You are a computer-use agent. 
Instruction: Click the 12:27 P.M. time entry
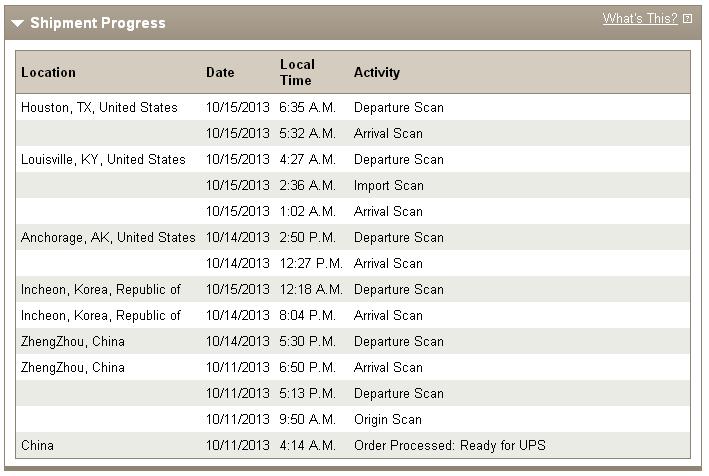[x=311, y=264]
